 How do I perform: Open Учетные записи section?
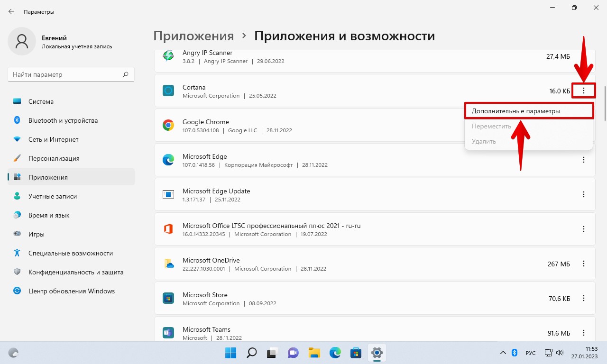pyautogui.click(x=71, y=196)
